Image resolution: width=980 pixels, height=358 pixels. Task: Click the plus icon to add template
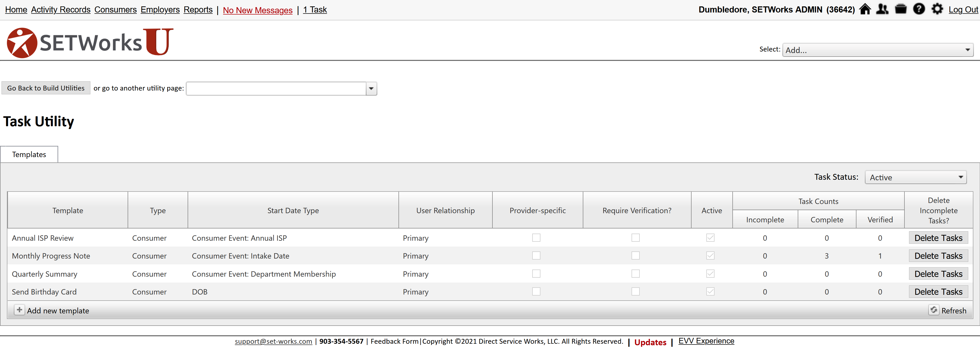[x=19, y=310]
